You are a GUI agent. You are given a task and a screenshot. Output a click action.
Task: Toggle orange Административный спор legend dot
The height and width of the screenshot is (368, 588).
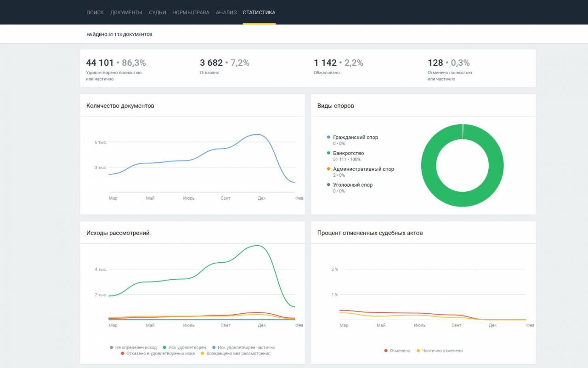click(x=328, y=169)
